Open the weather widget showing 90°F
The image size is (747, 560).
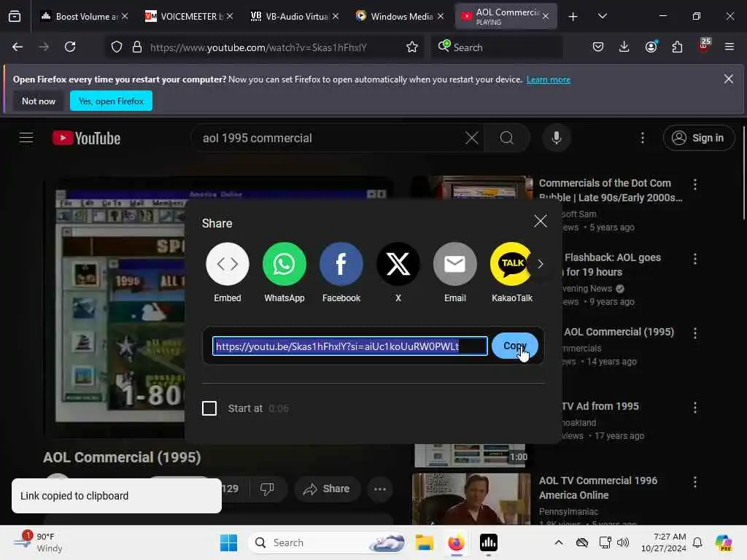[38, 542]
